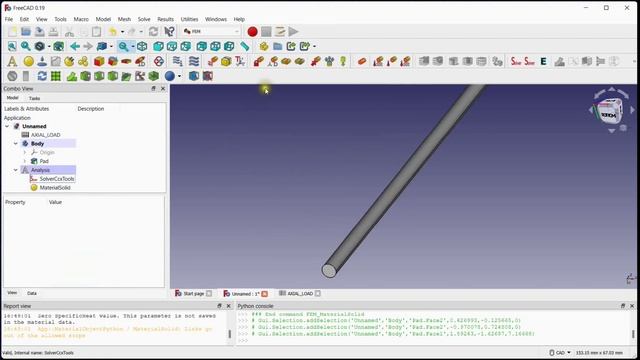Add a fluid material
The width and height of the screenshot is (640, 360).
coord(42,61)
